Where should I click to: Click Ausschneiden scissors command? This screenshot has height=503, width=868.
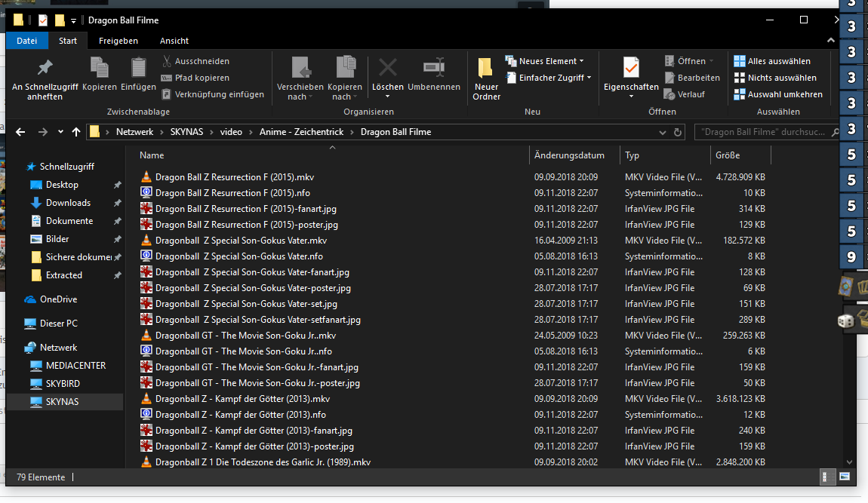(x=195, y=61)
